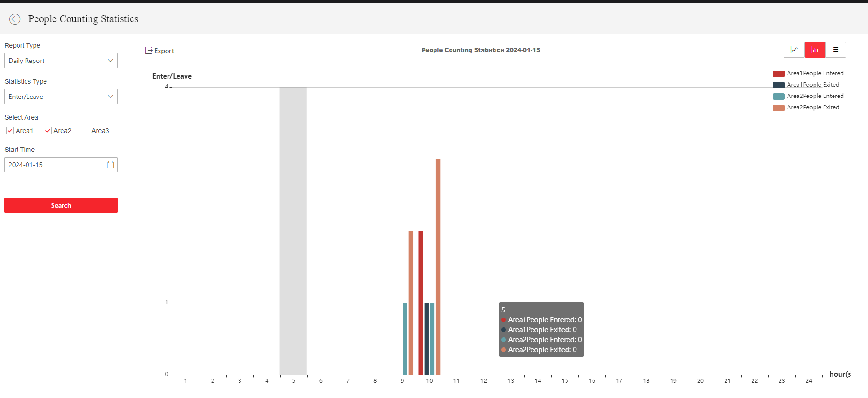This screenshot has height=398, width=868.
Task: Expand the Statistics Type dropdown
Action: coord(61,97)
